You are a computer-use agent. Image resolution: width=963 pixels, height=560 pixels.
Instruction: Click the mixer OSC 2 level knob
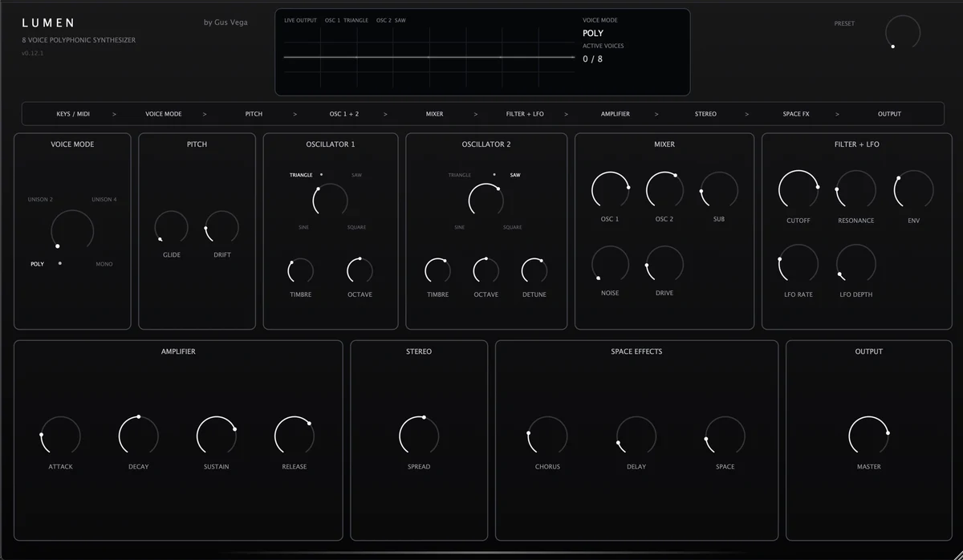(664, 191)
